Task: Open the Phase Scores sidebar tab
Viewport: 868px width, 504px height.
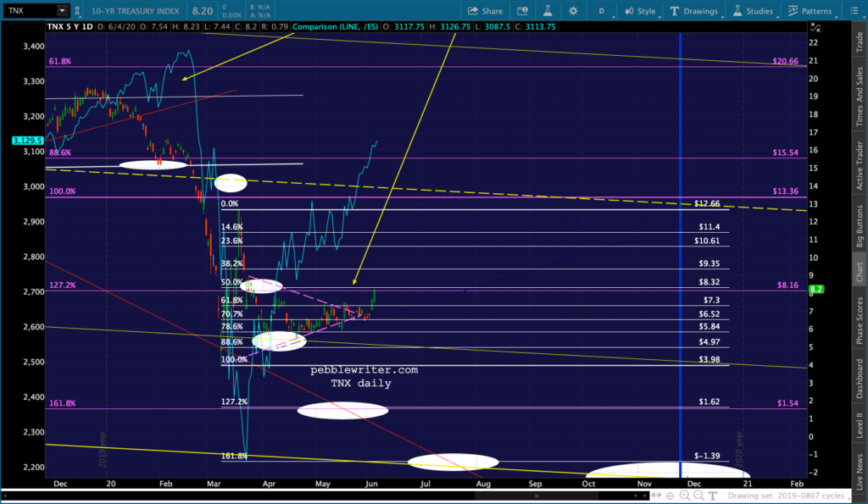Action: point(860,321)
